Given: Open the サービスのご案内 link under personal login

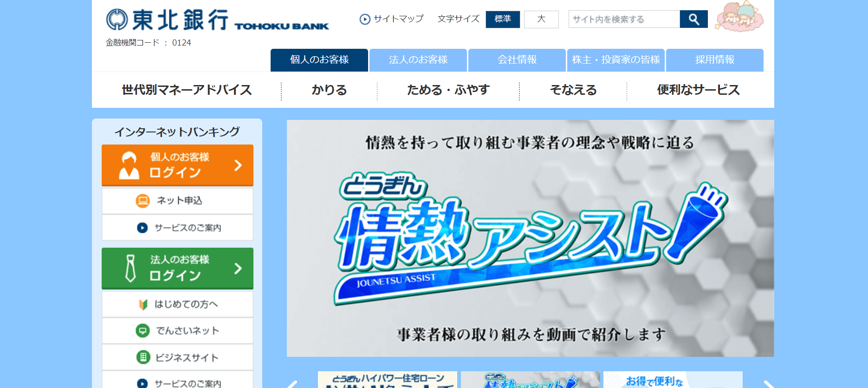Looking at the screenshot, I should [177, 228].
